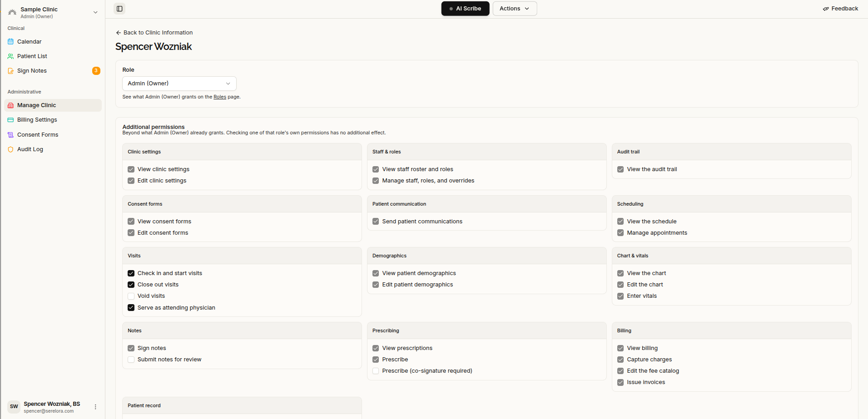
Task: Toggle Edit the fee catalog checkbox
Action: 620,371
